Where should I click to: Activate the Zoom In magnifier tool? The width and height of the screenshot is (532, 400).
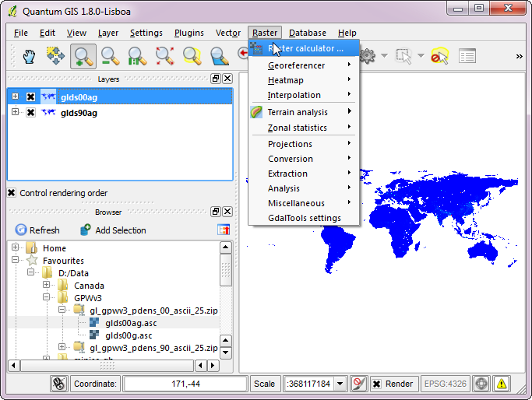click(x=83, y=56)
